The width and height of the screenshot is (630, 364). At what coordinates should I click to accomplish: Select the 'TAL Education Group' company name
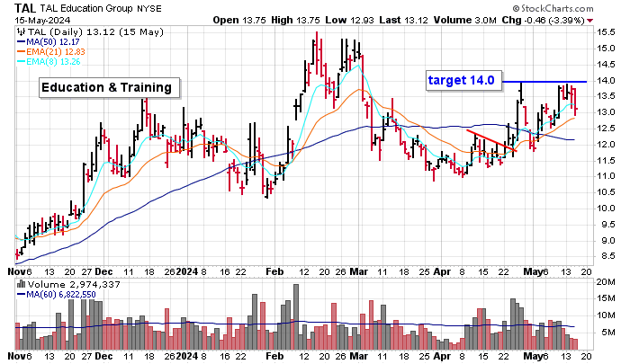[x=86, y=8]
